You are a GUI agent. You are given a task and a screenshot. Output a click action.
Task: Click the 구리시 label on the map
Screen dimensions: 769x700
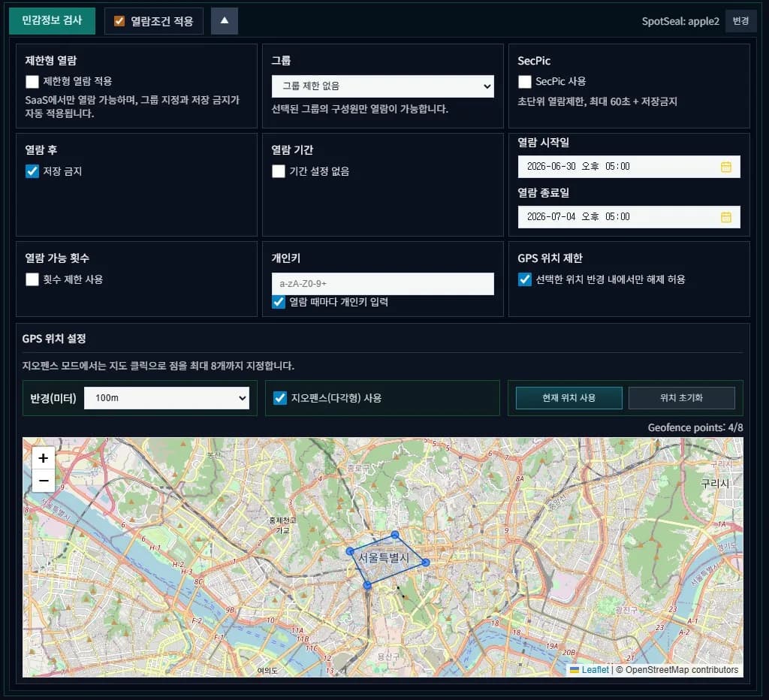click(715, 484)
